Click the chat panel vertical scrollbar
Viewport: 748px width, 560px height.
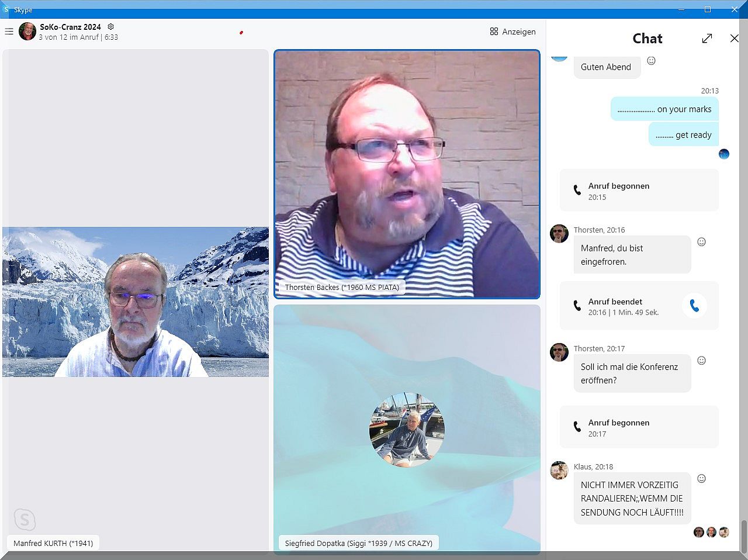743,535
